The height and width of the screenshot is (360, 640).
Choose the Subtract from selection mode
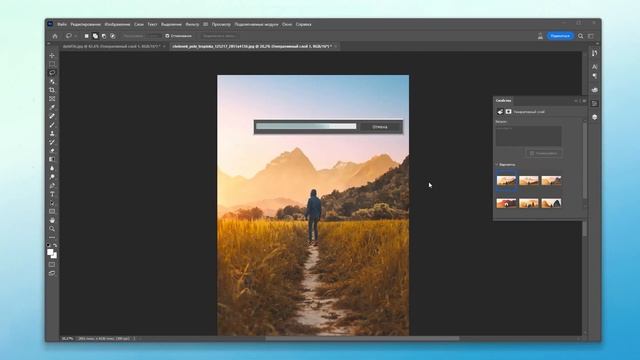point(104,36)
